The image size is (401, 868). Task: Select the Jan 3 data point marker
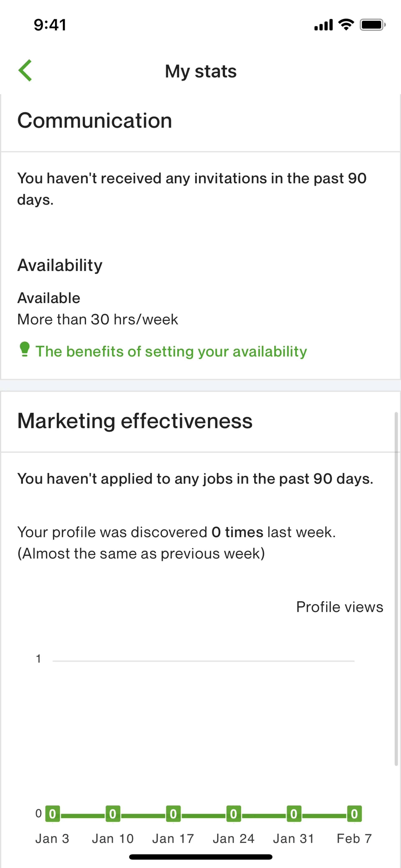(x=53, y=814)
